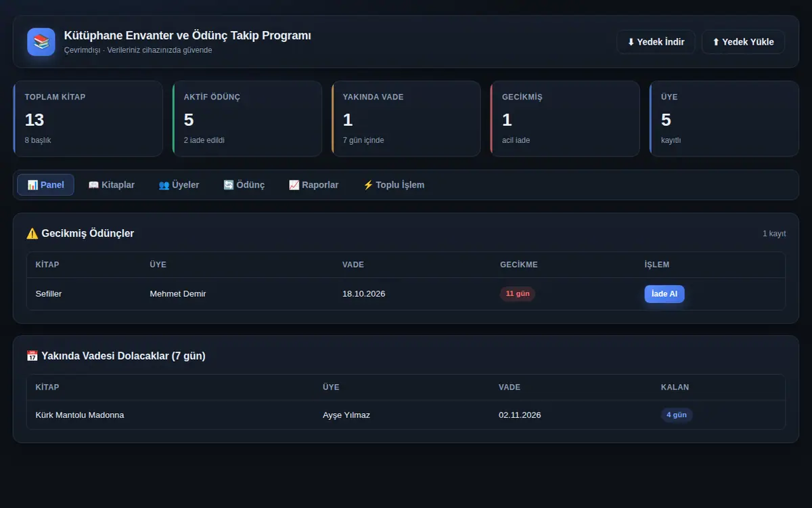Click the Kalan column header
The width and height of the screenshot is (812, 508).
point(675,387)
